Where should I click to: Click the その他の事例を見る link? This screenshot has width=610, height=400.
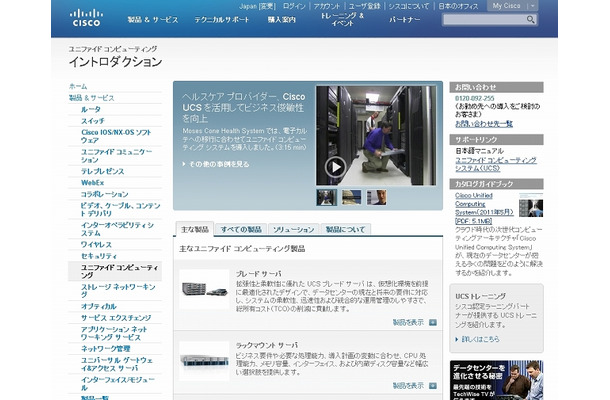pyautogui.click(x=219, y=164)
